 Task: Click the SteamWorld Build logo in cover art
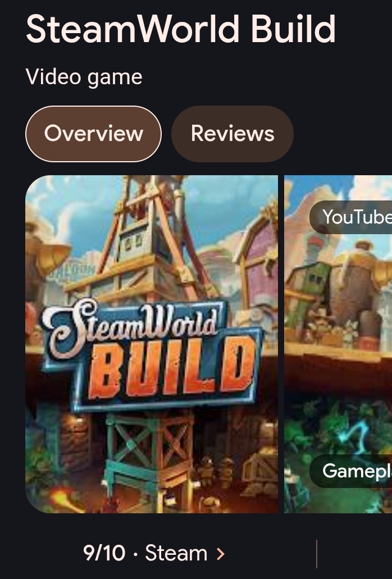pos(152,354)
